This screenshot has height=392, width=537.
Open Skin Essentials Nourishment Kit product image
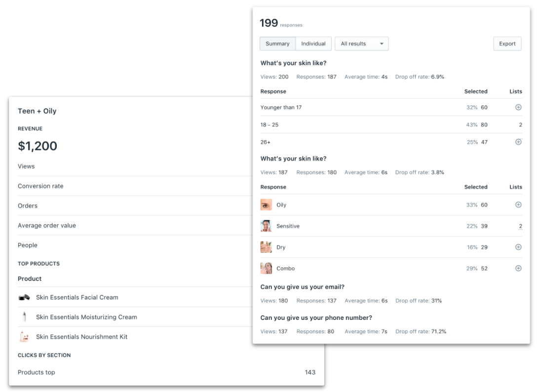click(x=24, y=337)
